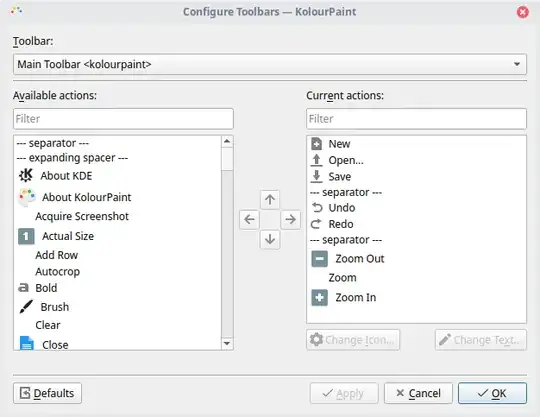Screen dimensions: 540x417
Task: Open the Main Toolbar dropdown
Action: (x=270, y=64)
